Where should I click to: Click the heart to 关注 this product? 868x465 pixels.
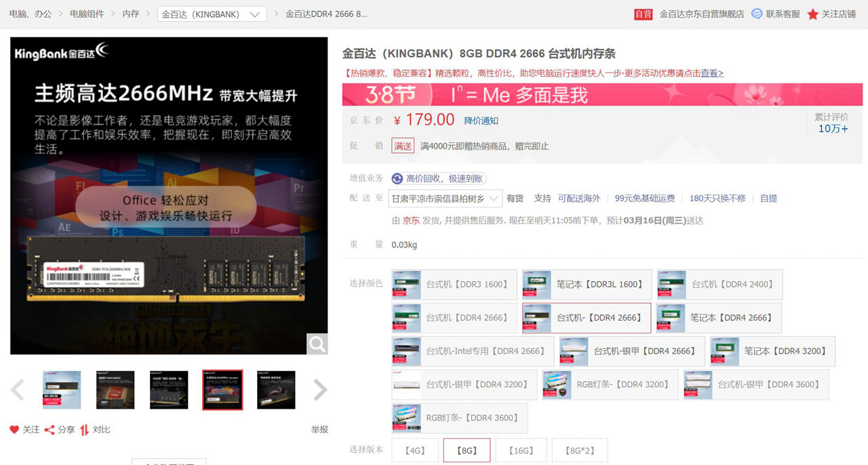click(14, 428)
